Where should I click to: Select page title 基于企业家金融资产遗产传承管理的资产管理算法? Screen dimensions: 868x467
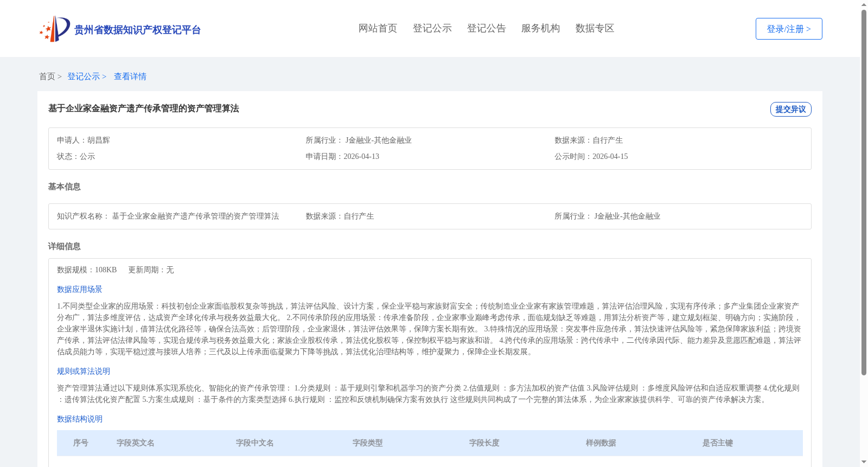coord(144,108)
